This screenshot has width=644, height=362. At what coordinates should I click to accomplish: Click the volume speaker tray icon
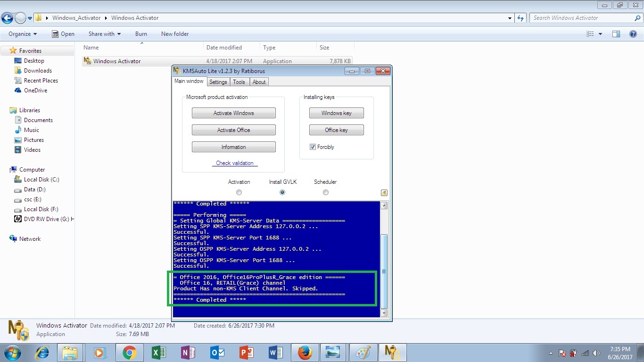[x=596, y=353]
